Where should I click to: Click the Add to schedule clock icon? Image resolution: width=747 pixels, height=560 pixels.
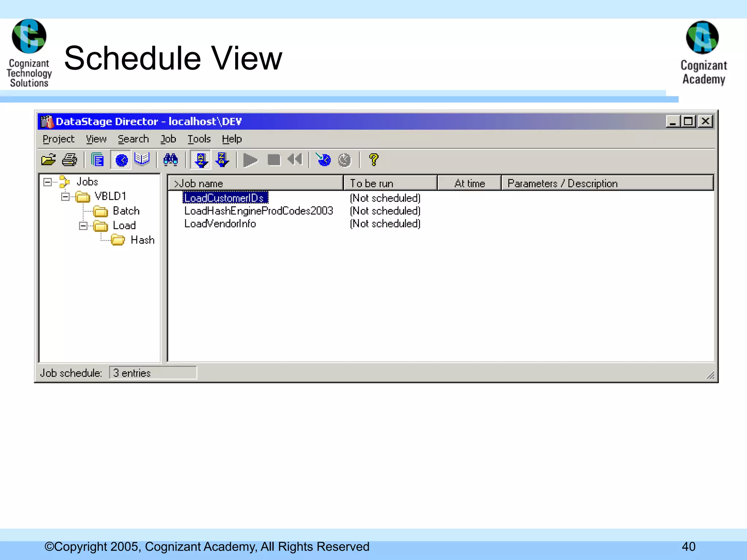coord(323,160)
